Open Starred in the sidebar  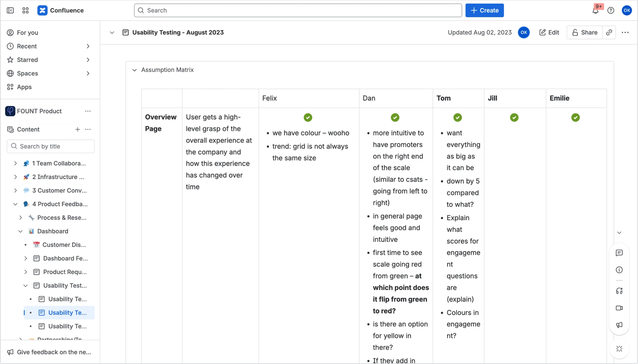click(x=27, y=60)
